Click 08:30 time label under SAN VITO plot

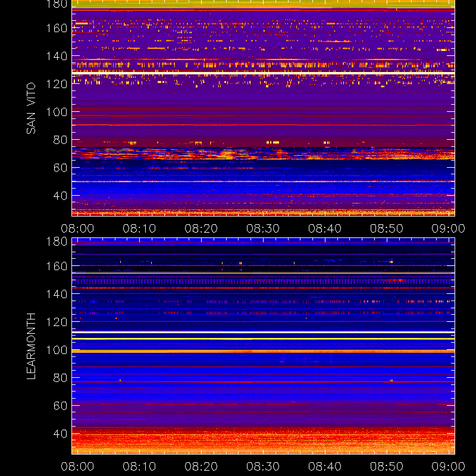pos(263,228)
